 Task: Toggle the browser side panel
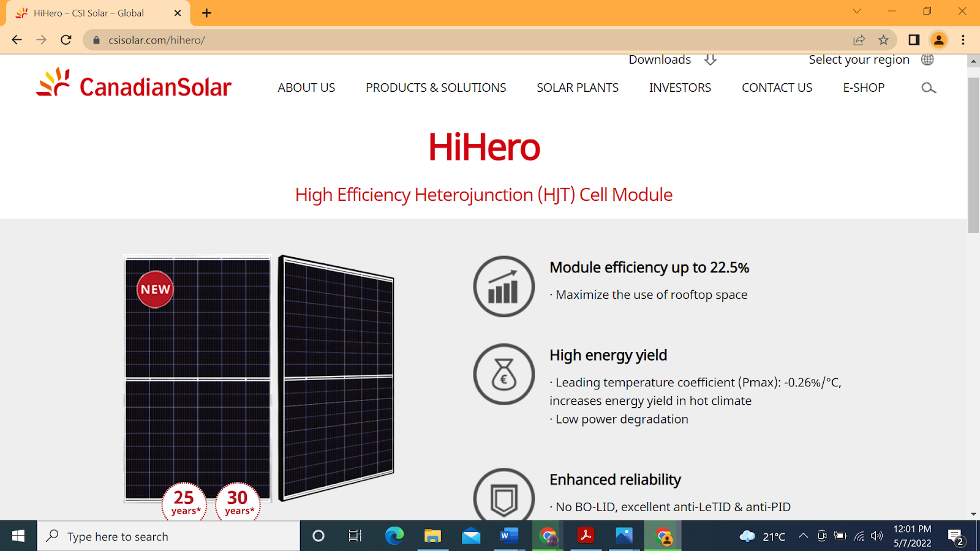pyautogui.click(x=914, y=40)
